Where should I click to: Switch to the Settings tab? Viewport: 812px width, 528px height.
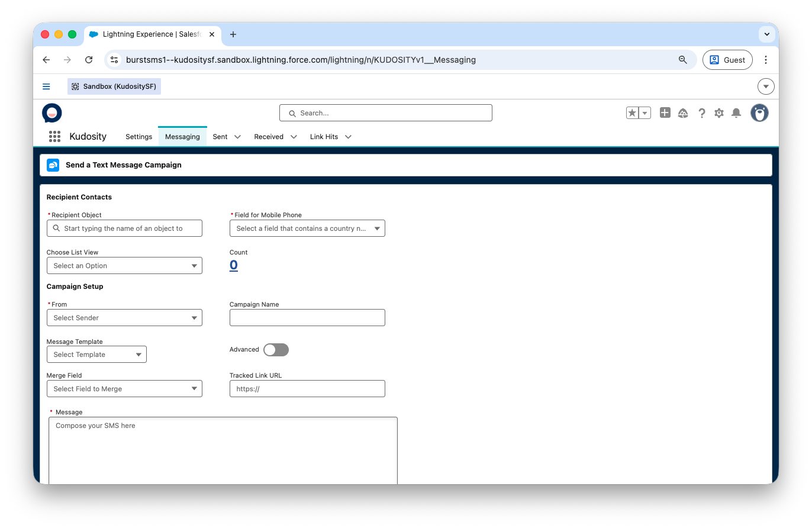point(138,137)
